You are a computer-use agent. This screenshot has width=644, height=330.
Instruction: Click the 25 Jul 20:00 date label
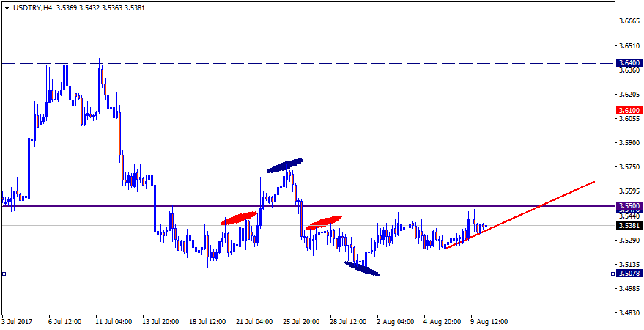(300, 322)
